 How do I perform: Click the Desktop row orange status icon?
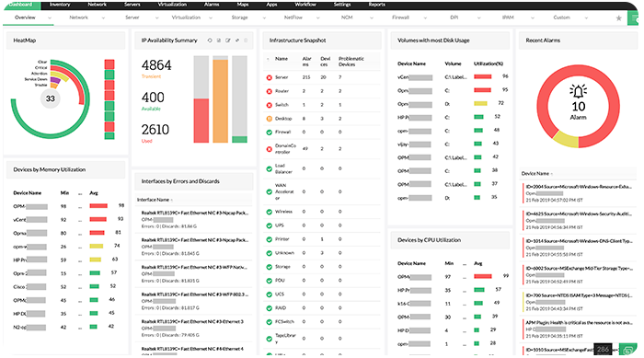click(269, 119)
